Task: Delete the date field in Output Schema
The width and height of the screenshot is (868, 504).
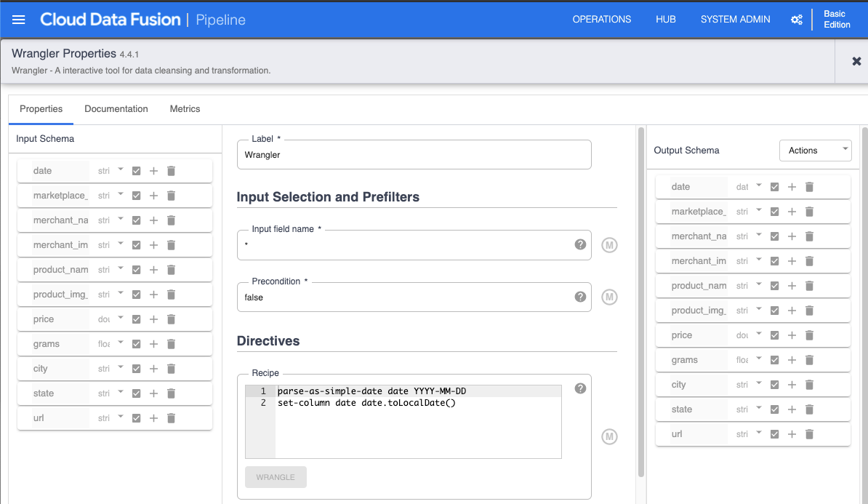Action: point(809,187)
